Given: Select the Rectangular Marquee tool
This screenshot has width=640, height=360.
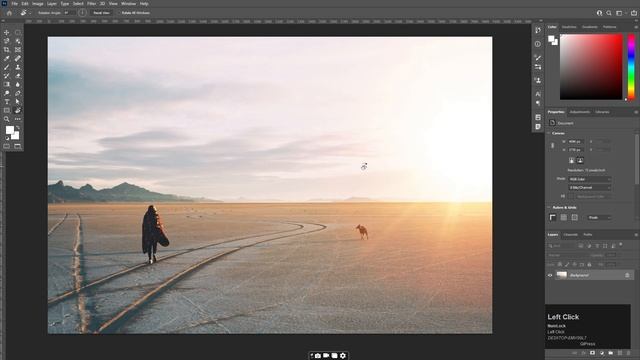Looking at the screenshot, I should (x=18, y=32).
